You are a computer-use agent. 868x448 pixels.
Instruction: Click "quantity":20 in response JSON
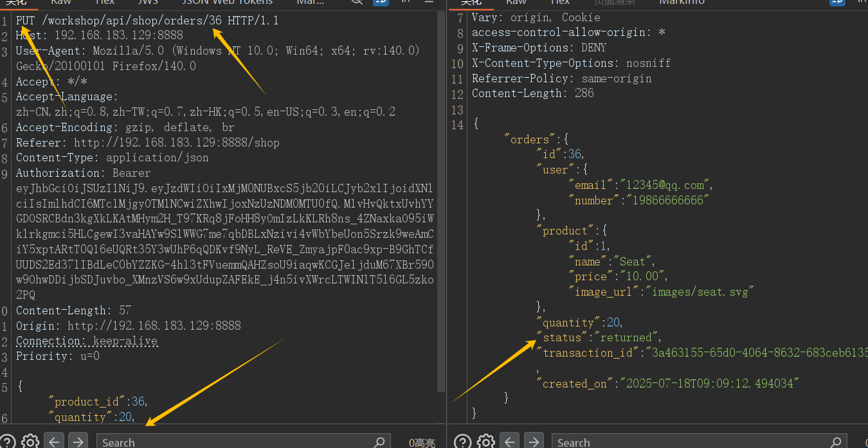pyautogui.click(x=579, y=323)
